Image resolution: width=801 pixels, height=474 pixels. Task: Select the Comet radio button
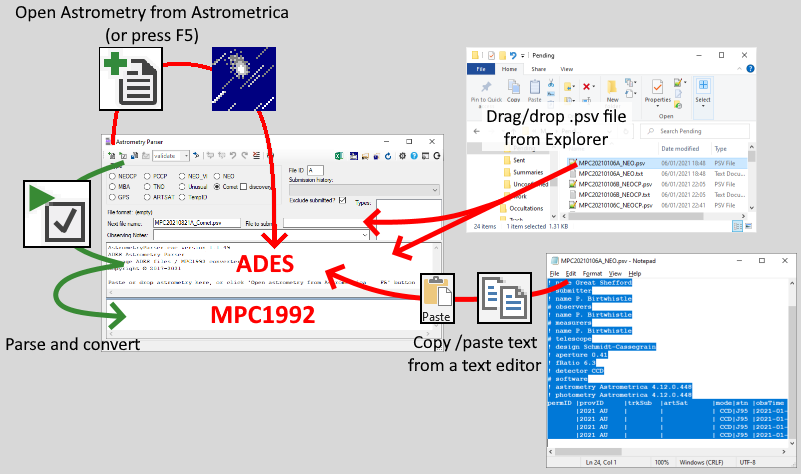(x=217, y=186)
